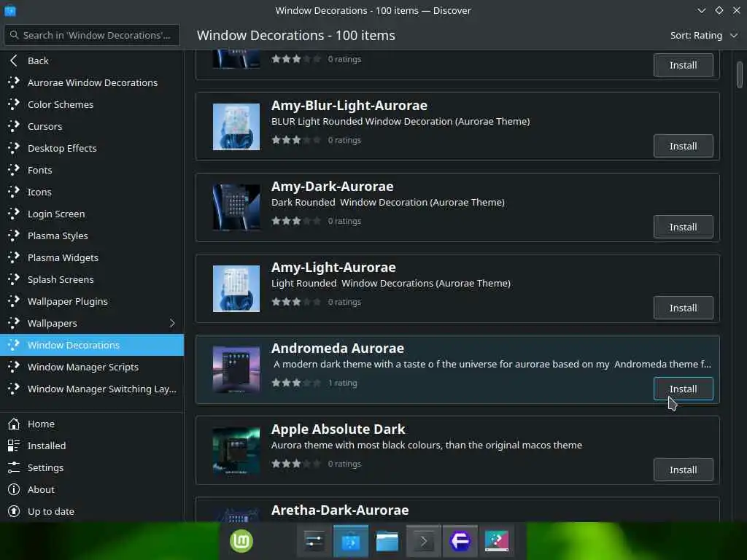Open Window Manager Scripts category
Image resolution: width=747 pixels, height=560 pixels.
click(x=92, y=367)
